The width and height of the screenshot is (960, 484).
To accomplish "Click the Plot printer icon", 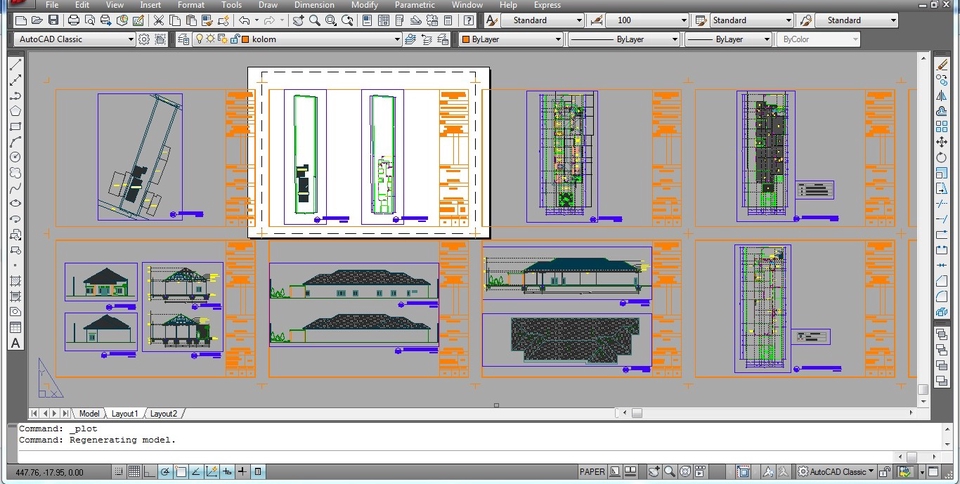I will tap(74, 20).
